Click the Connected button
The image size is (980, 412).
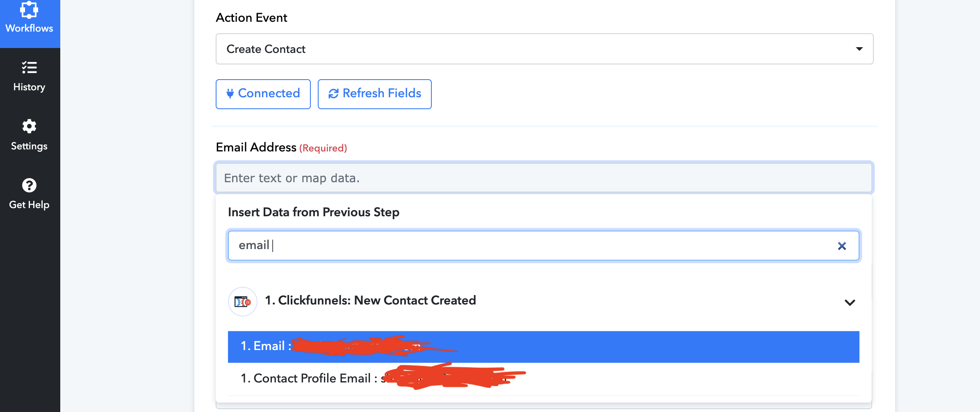coord(263,94)
